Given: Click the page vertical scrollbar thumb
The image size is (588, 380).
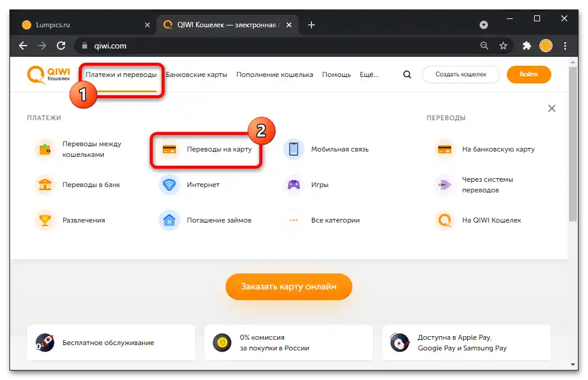Looking at the screenshot, I should click(573, 144).
